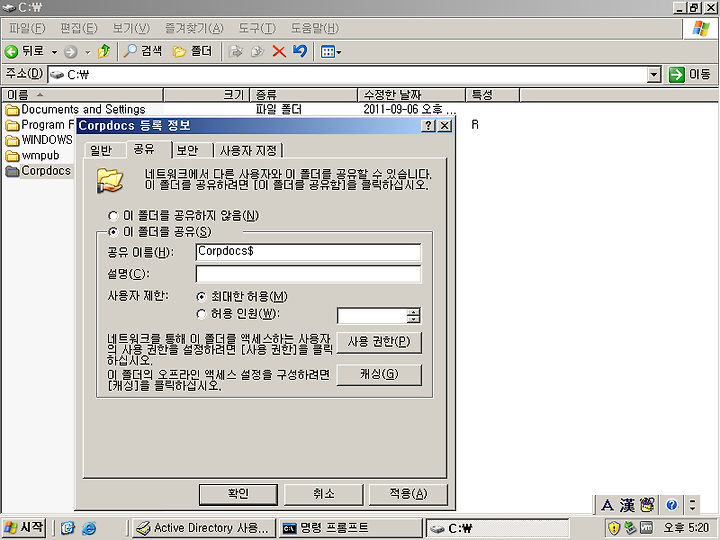Sort by the 종류 column header
The height and width of the screenshot is (540, 720).
(x=304, y=95)
